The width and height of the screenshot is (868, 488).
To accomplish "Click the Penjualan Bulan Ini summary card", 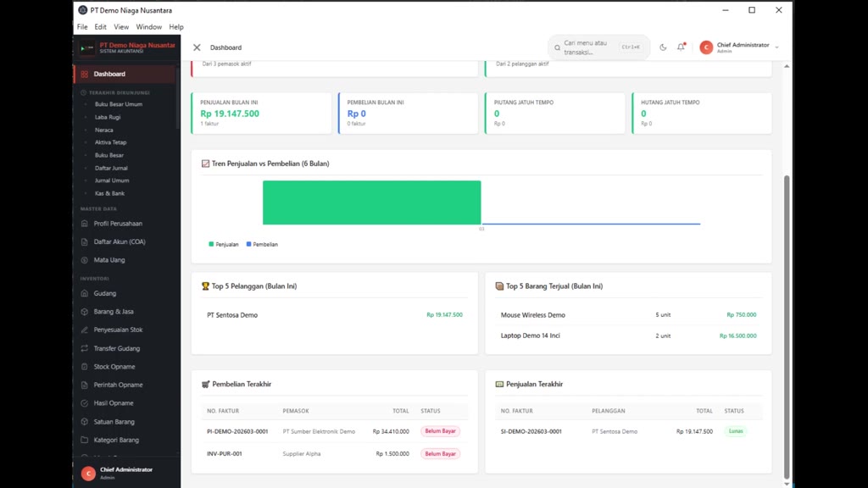I will coord(261,113).
